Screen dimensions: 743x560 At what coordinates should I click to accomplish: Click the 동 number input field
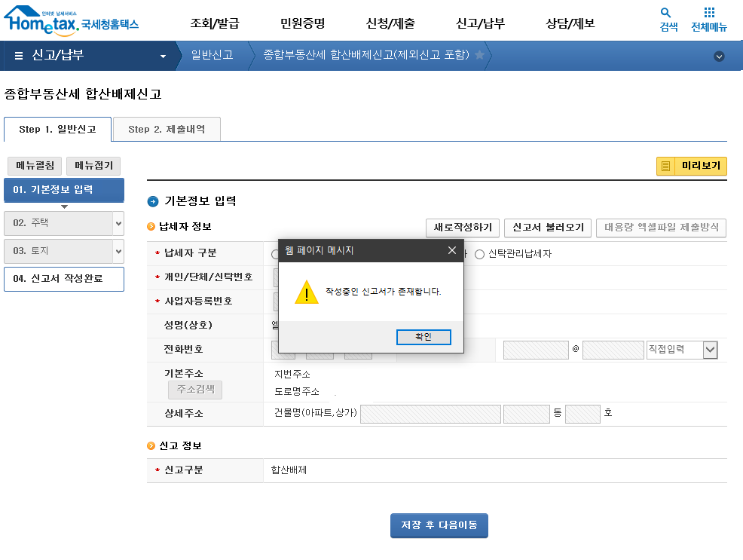pos(527,414)
